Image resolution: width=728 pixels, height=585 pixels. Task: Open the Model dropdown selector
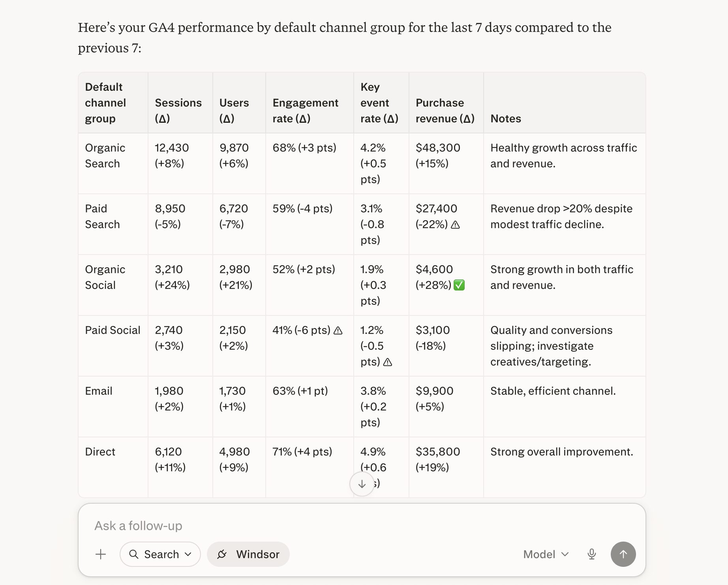(x=546, y=554)
